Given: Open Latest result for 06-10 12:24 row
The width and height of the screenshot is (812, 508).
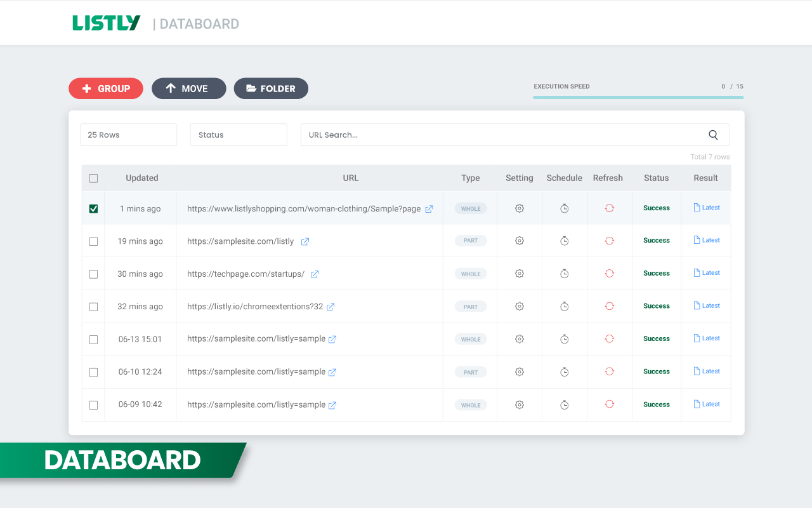Looking at the screenshot, I should pos(706,371).
